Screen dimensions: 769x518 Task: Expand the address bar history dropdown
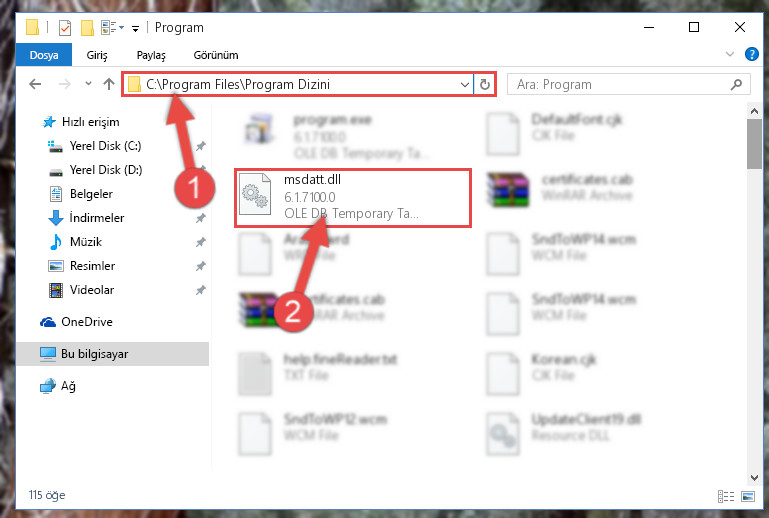tap(465, 84)
